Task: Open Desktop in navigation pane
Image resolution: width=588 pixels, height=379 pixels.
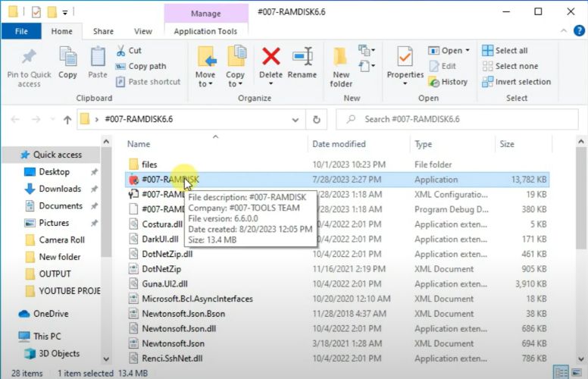Action: [x=54, y=172]
